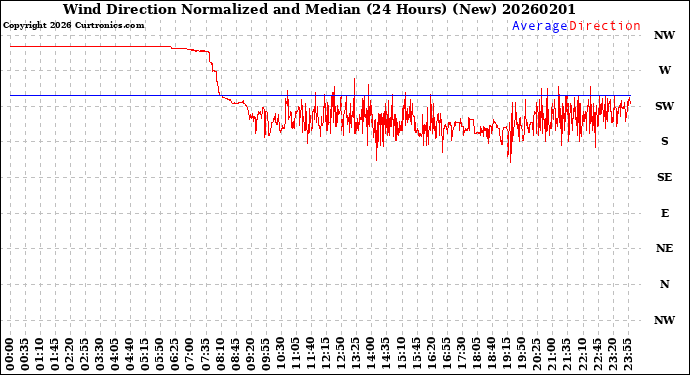Select the 'E' direction axis label
The width and height of the screenshot is (690, 375).
click(664, 213)
